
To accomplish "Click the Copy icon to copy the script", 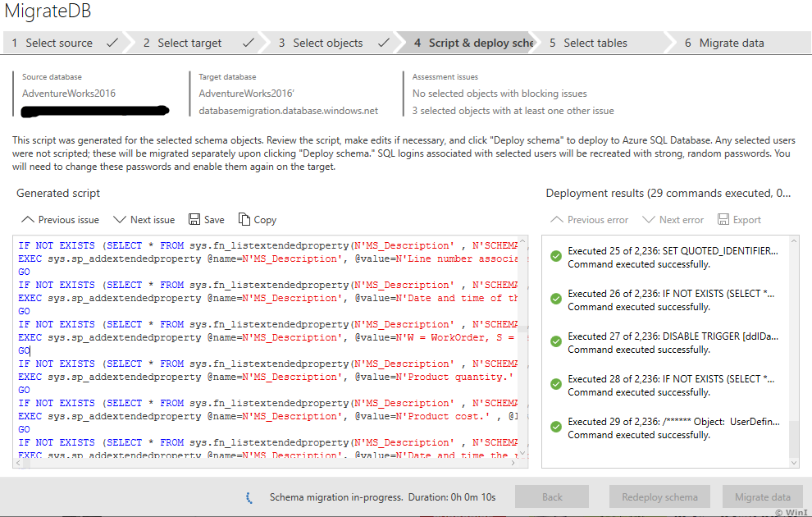I will point(243,219).
